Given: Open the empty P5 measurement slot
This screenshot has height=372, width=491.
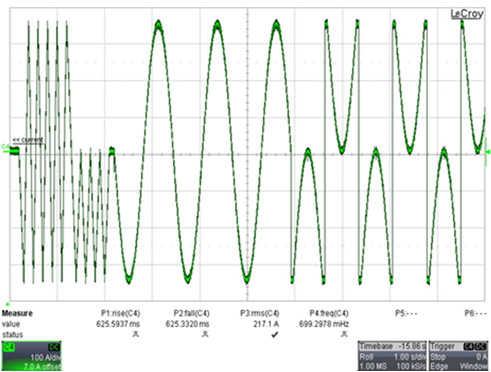Looking at the screenshot, I should point(406,313).
